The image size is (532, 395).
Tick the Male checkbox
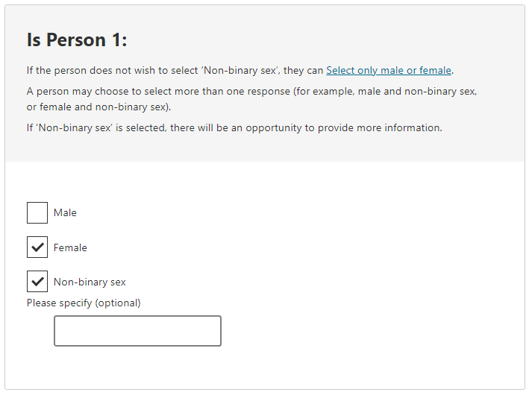(x=37, y=213)
